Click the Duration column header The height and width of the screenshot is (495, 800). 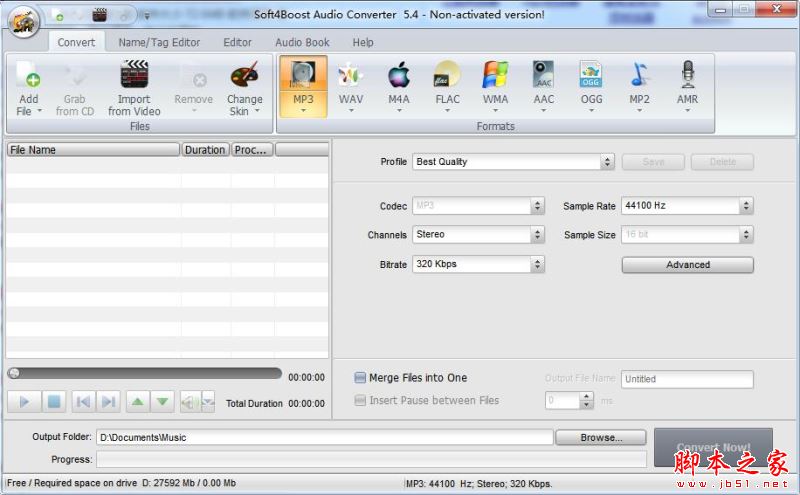pos(205,150)
